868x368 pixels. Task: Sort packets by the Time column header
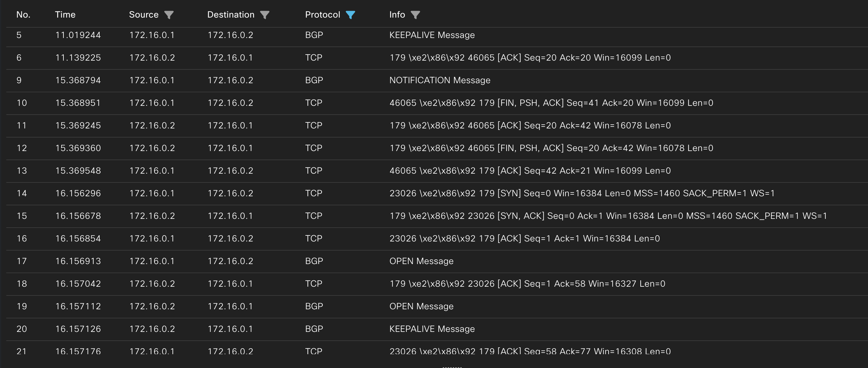pos(65,14)
